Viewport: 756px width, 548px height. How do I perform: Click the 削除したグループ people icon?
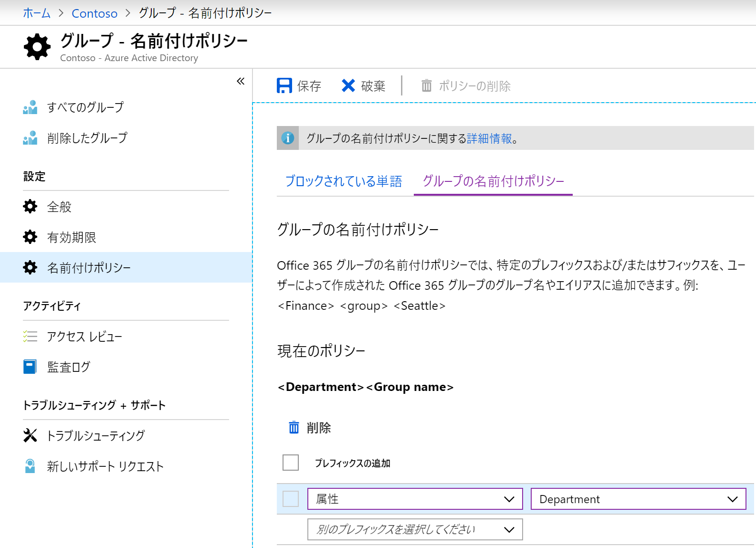(30, 138)
